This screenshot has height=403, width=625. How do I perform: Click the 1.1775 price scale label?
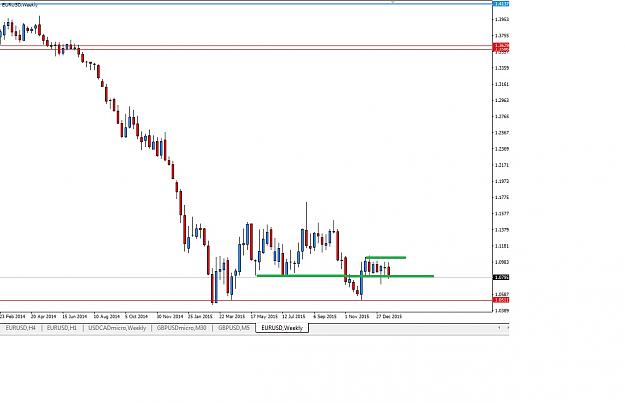[x=502, y=197]
